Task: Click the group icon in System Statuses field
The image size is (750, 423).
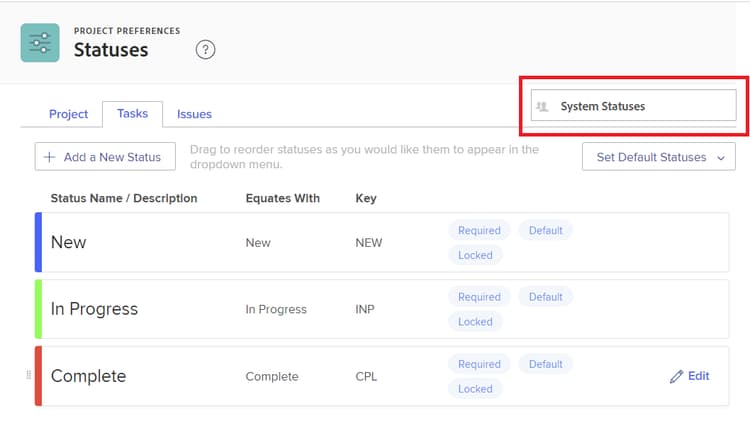Action: (x=543, y=106)
